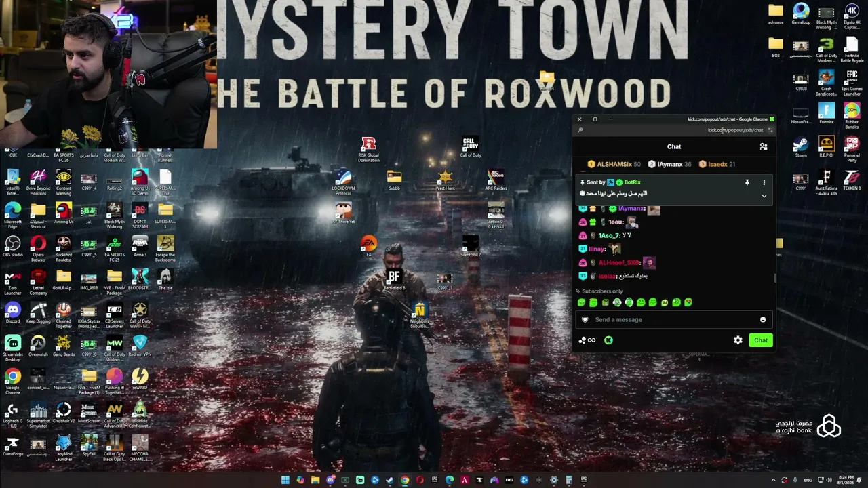Unpin the BotRix pinned message
Image resolution: width=868 pixels, height=488 pixels.
tap(747, 182)
